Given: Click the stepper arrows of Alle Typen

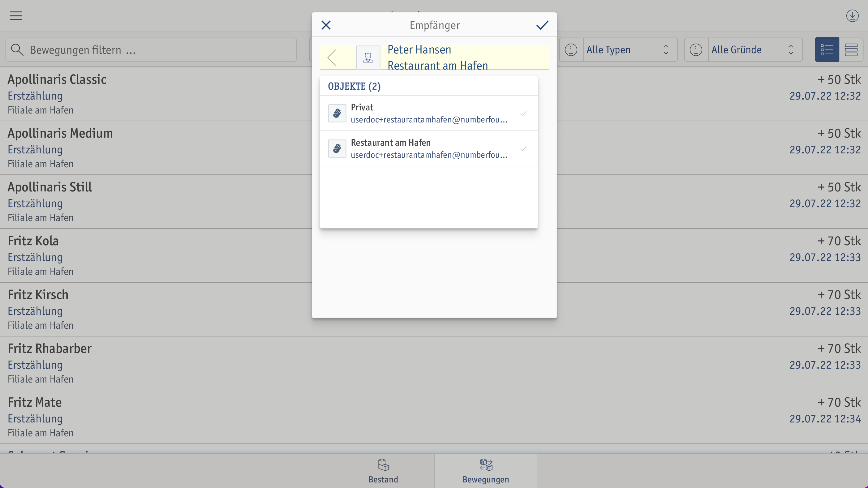Looking at the screenshot, I should tap(665, 49).
